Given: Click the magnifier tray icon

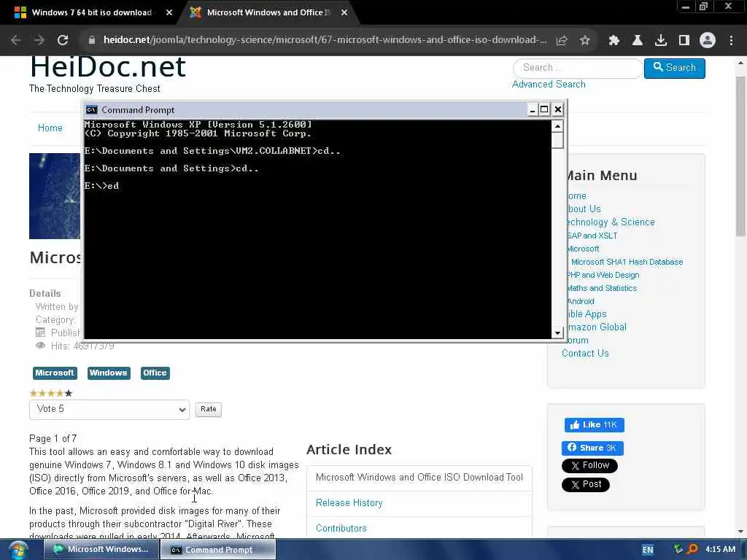Looking at the screenshot, I should pyautogui.click(x=693, y=549).
